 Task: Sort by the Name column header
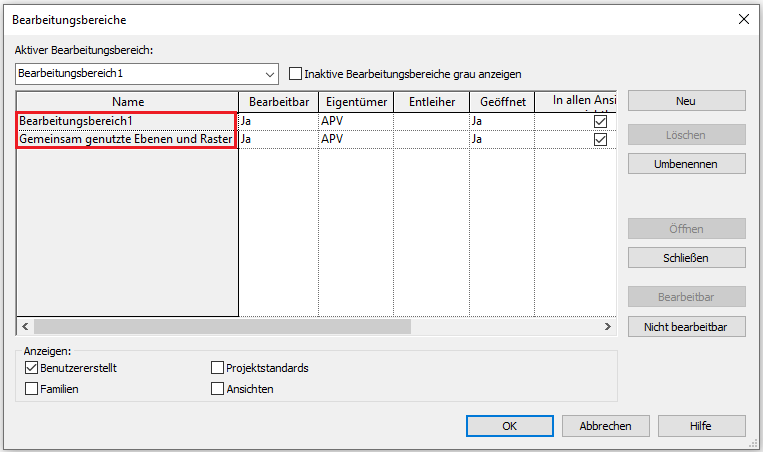(127, 101)
